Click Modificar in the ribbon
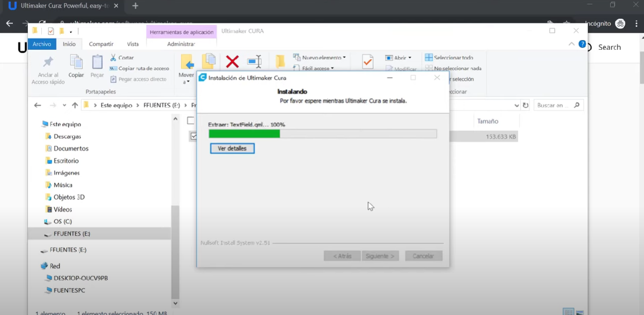 point(401,69)
